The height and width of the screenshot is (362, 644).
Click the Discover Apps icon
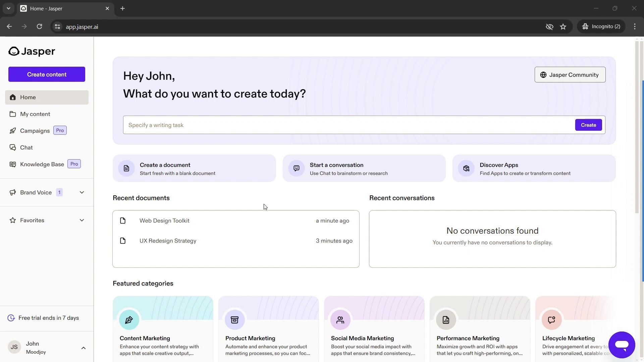466,168
